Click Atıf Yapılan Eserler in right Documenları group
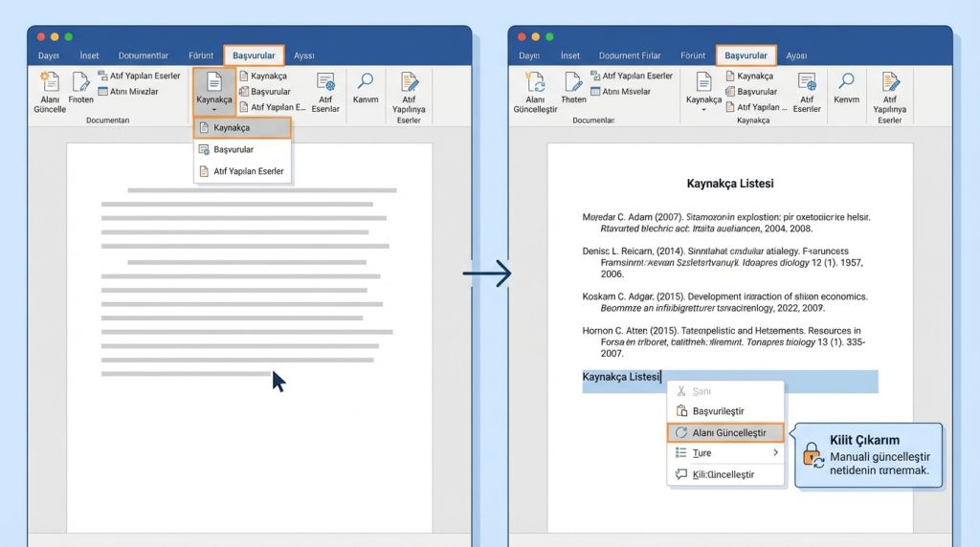Viewport: 980px width, 547px height. pyautogui.click(x=632, y=76)
